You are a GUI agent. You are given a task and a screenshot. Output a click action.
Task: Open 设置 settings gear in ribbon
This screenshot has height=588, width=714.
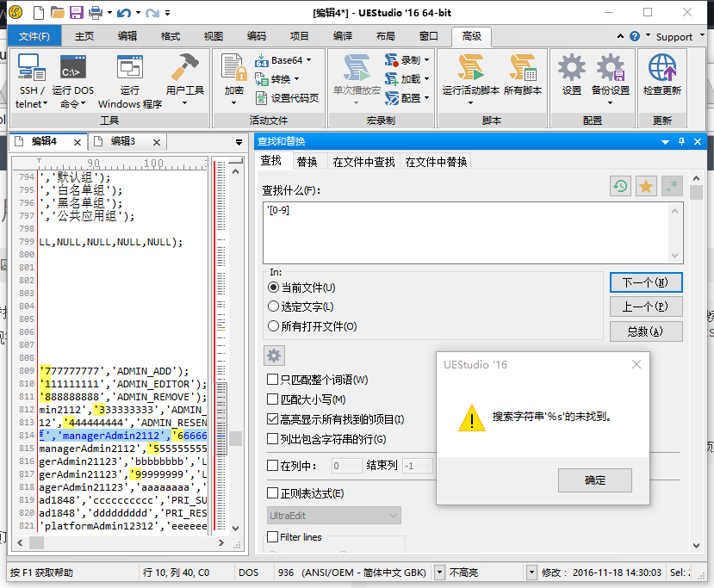point(572,75)
